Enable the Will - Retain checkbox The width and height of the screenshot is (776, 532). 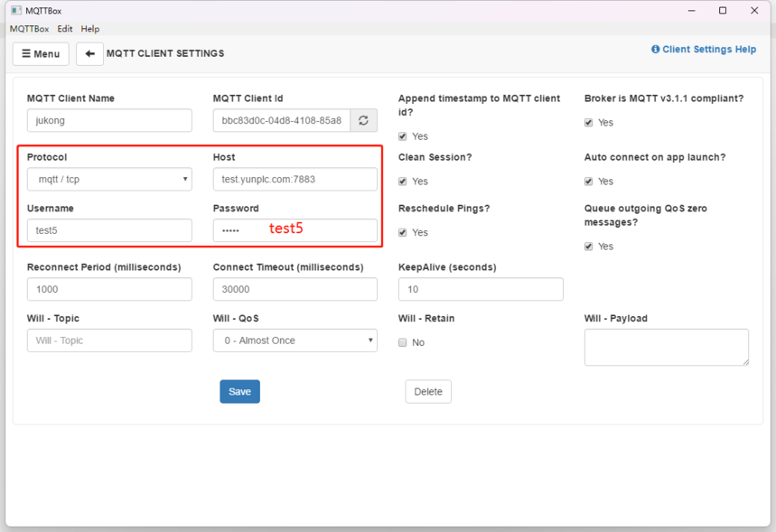[x=403, y=342]
